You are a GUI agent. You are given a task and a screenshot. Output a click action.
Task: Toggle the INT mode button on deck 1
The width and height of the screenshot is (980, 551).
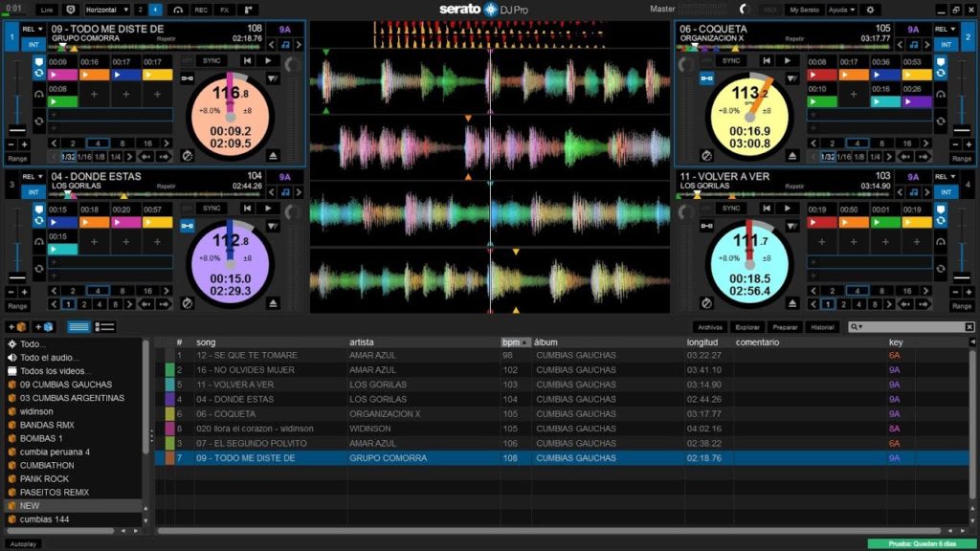point(33,45)
